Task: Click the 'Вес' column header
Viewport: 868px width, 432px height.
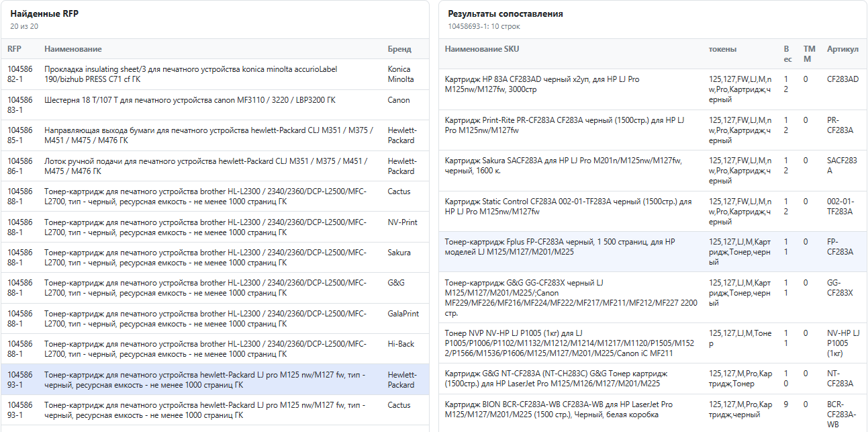Action: click(x=787, y=54)
